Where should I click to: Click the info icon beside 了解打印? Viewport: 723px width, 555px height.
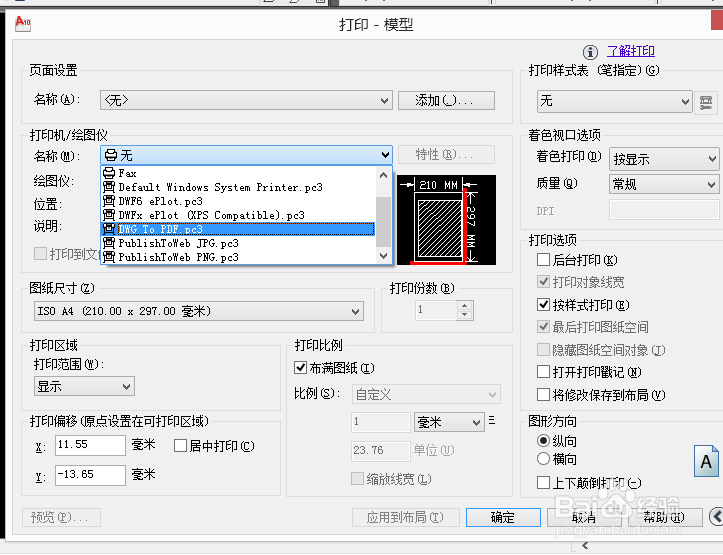(590, 52)
